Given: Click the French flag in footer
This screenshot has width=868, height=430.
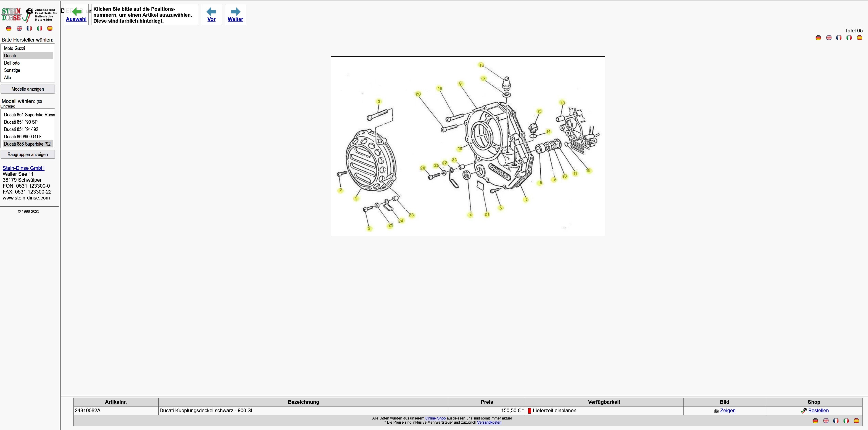Looking at the screenshot, I should (836, 421).
